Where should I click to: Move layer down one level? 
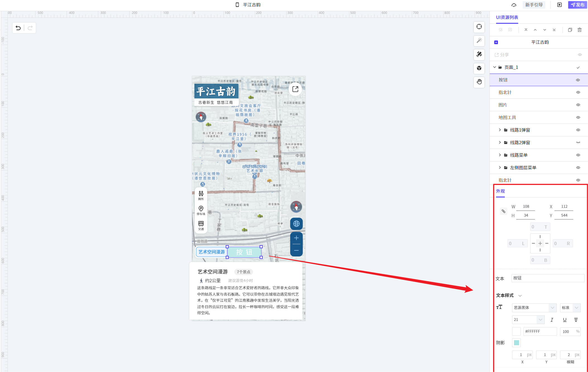pos(545,30)
